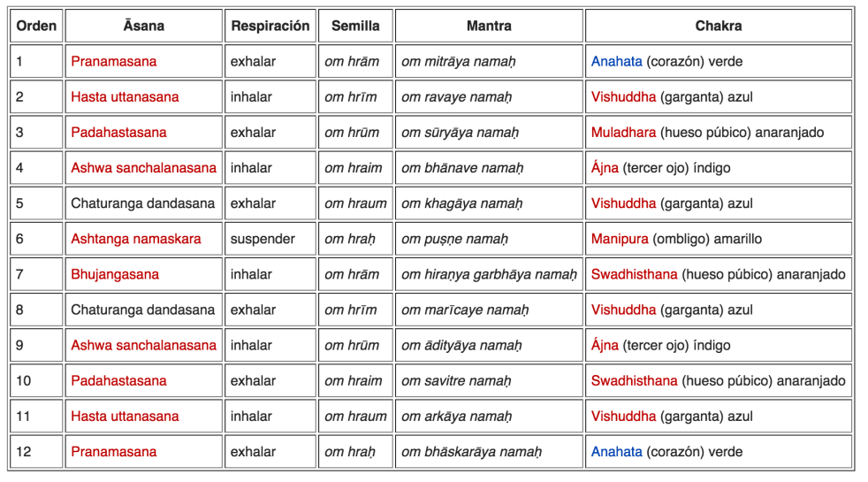Click the Vishuddha link in row 5

623,203
